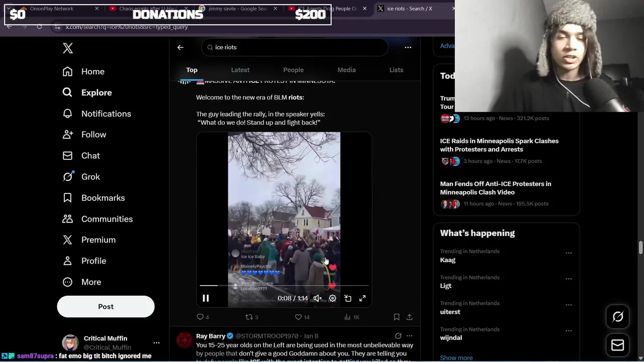644x362 pixels.
Task: Switch to the Lists tab
Action: [396, 70]
